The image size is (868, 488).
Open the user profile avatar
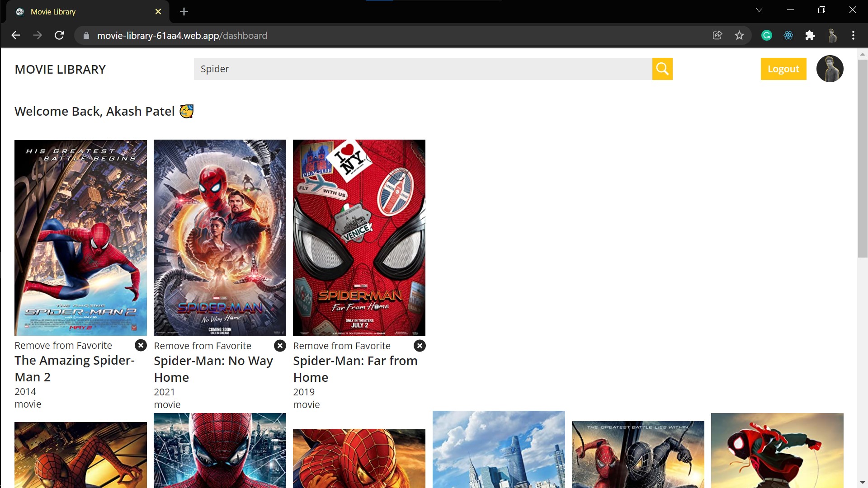[x=830, y=69]
